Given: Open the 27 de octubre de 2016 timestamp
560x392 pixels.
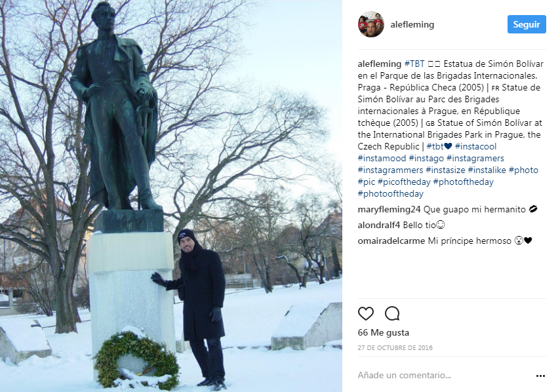Looking at the screenshot, I should pyautogui.click(x=395, y=347).
